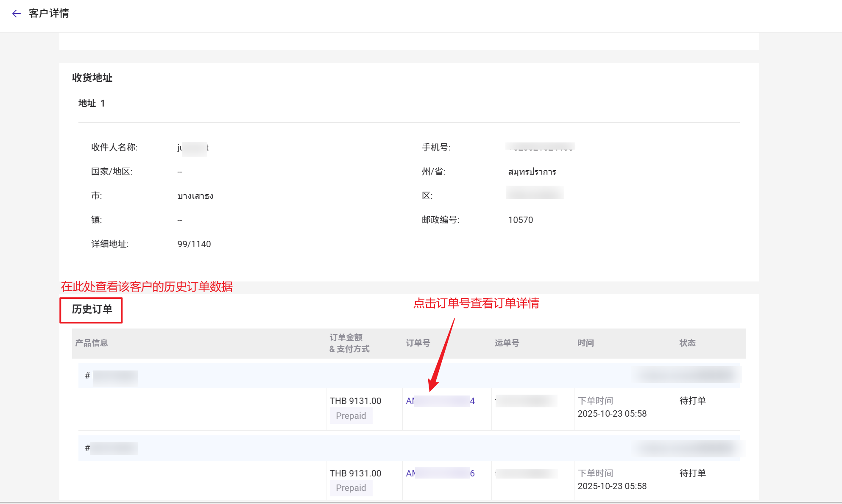Click first order's 待打单 status

692,401
